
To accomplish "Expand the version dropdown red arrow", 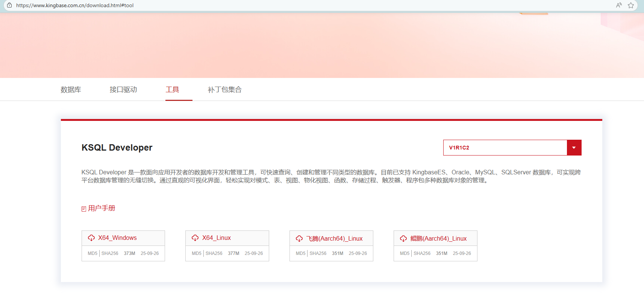I will tap(574, 148).
